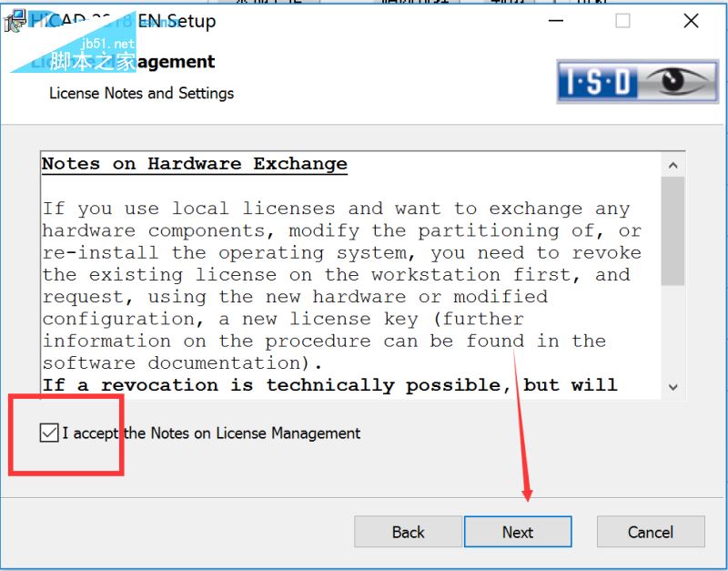Click the ISD eye logo
728x571 pixels.
[x=638, y=81]
